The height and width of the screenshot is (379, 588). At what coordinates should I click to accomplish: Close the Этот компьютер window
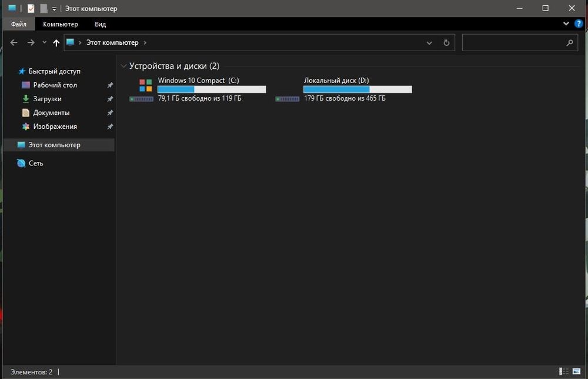[x=572, y=8]
